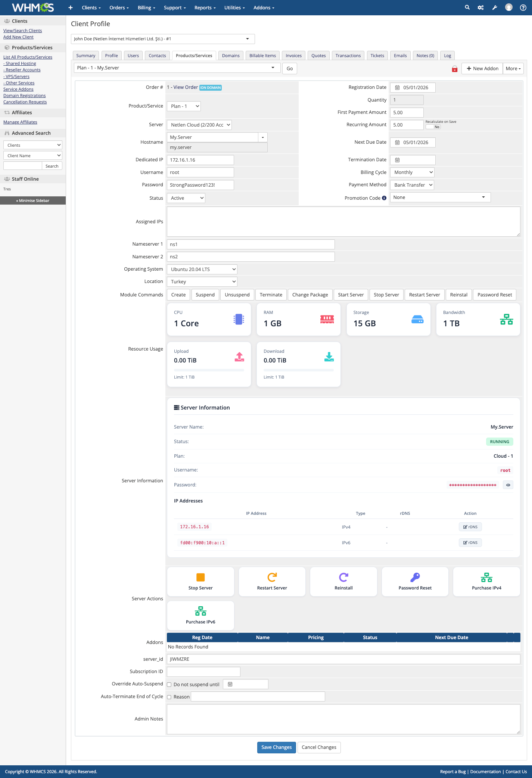Click the Save Changes button
532x778 pixels.
pos(276,747)
